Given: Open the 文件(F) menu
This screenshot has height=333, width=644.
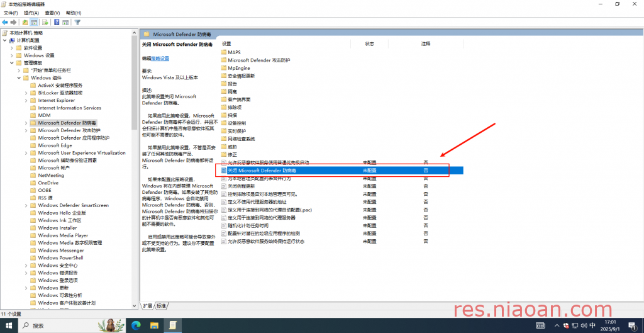Looking at the screenshot, I should (11, 13).
